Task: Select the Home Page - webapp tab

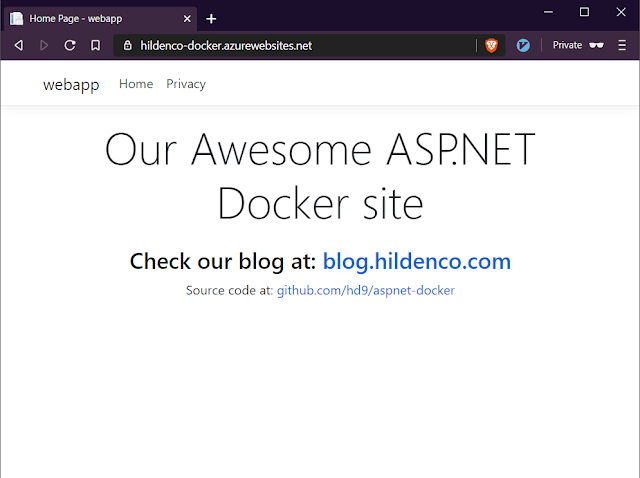Action: point(100,19)
